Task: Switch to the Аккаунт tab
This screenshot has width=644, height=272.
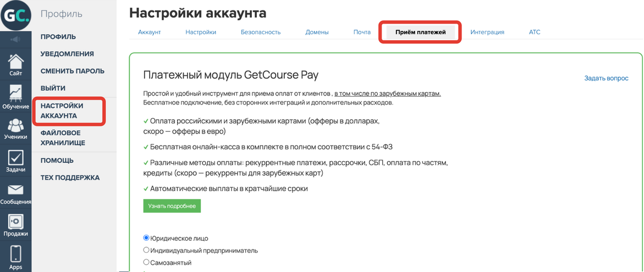Action: [149, 32]
